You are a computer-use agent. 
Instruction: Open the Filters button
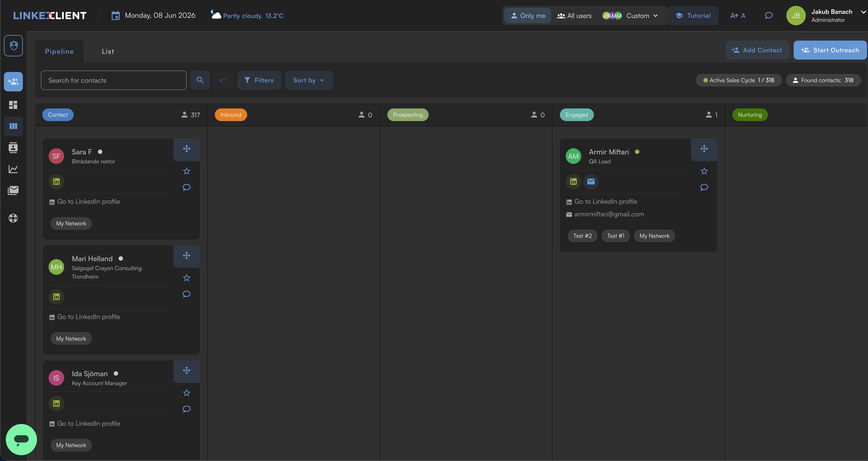point(259,80)
